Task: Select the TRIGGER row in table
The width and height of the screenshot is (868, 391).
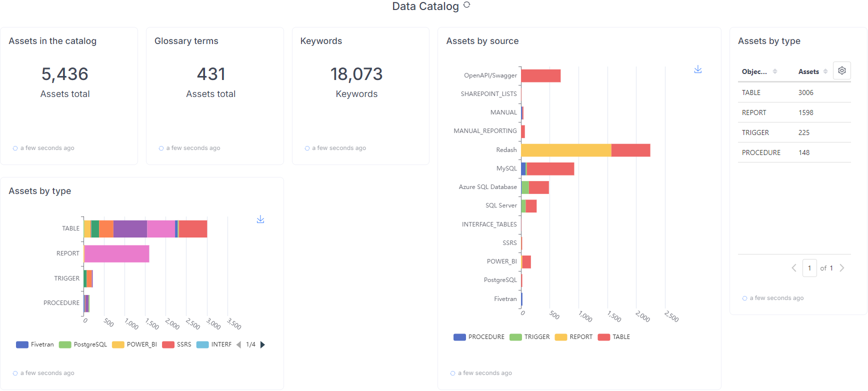Action: coord(794,132)
